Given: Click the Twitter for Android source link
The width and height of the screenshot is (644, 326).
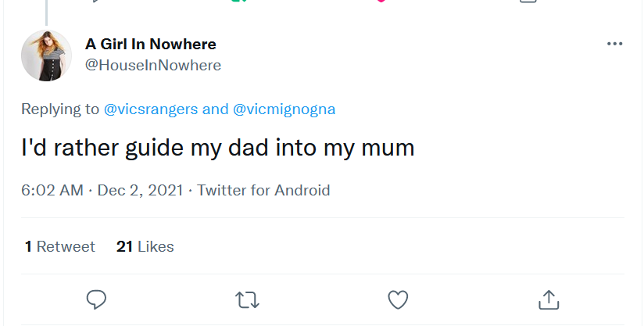Looking at the screenshot, I should 263,190.
